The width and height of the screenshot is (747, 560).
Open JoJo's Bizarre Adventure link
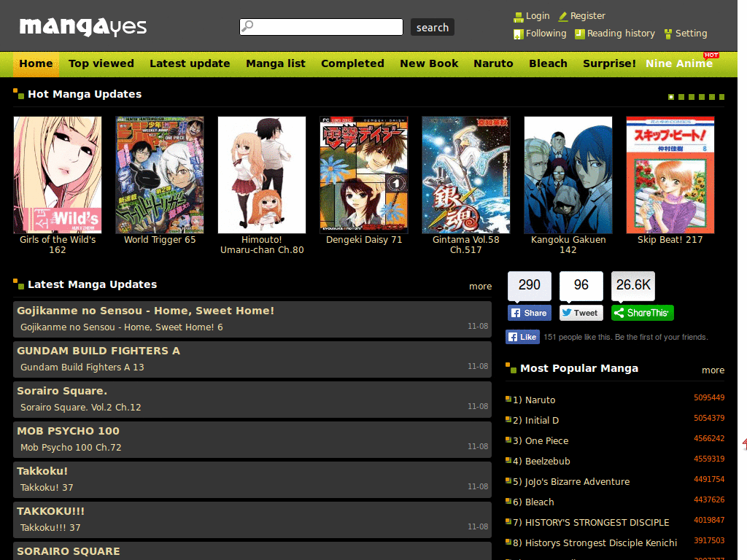[577, 482]
